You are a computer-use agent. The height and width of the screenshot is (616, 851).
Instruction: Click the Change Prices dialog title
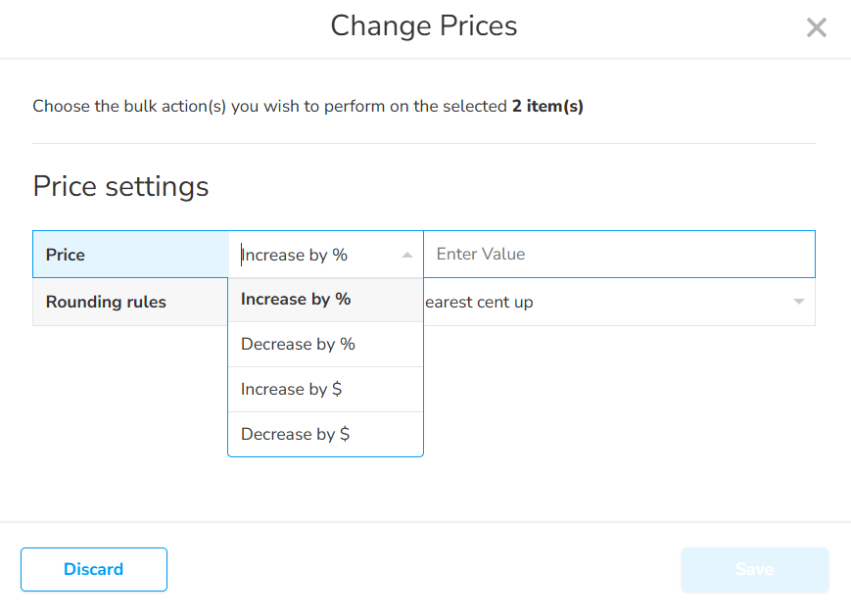click(423, 25)
